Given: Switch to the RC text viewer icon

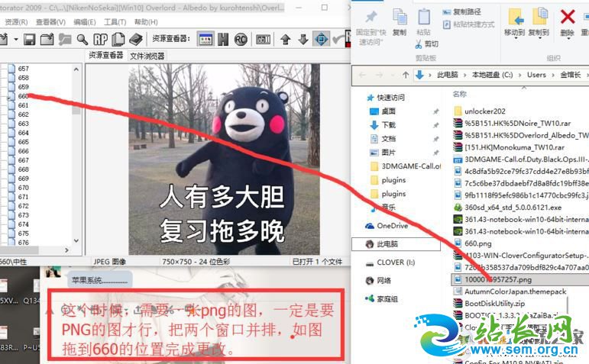Looking at the screenshot, I should point(241,39).
